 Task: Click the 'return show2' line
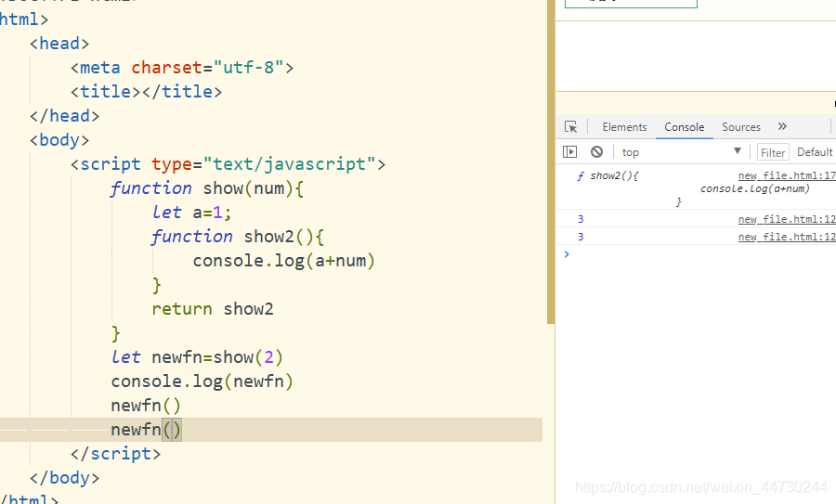point(212,309)
